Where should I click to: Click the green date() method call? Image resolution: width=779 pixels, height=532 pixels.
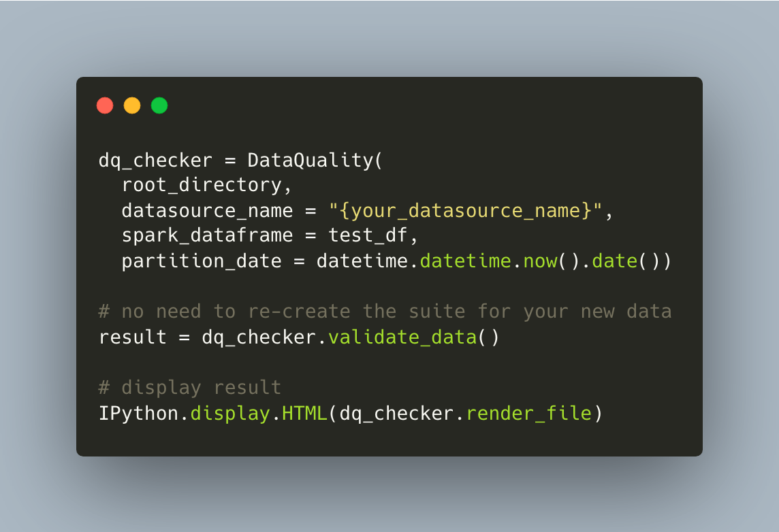click(626, 261)
